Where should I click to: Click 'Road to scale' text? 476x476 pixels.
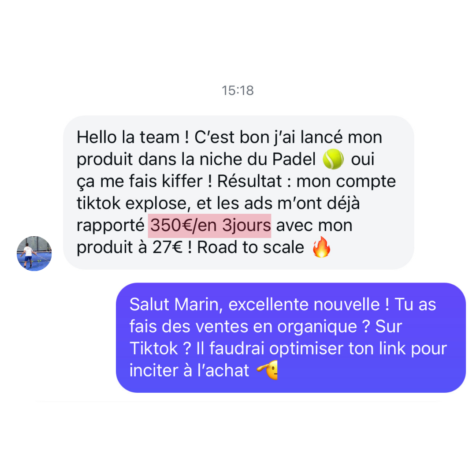[250, 247]
